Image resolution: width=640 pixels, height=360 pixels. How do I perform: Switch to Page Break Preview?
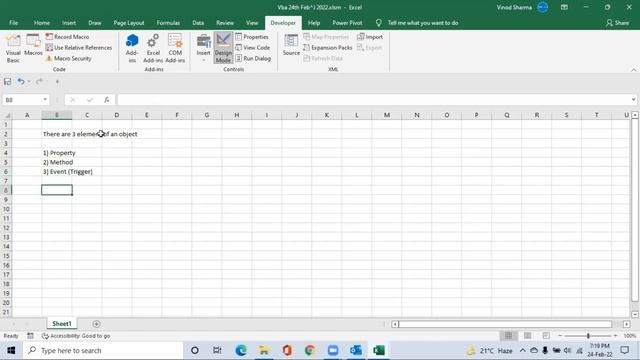point(546,336)
